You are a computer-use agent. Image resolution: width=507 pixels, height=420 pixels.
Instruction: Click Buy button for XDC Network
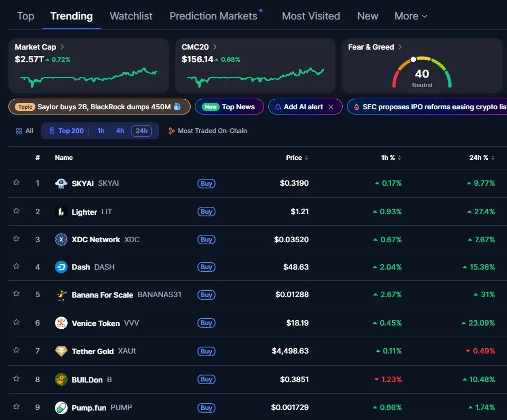206,240
